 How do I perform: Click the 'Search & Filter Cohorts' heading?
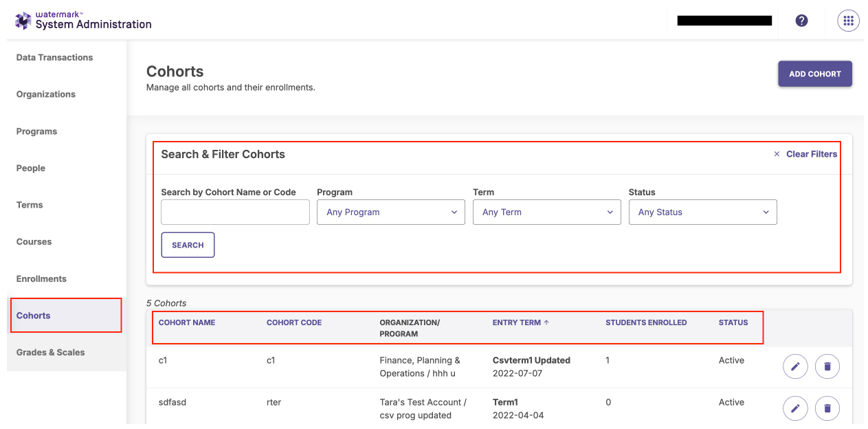pos(223,154)
